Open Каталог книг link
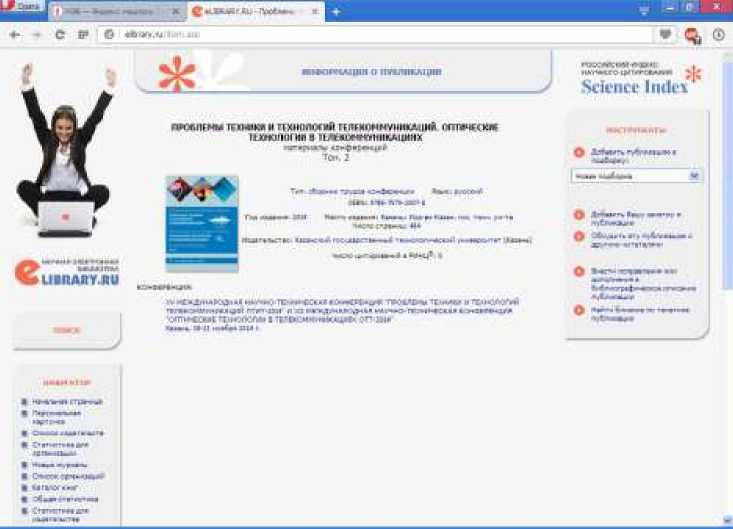 coord(55,487)
